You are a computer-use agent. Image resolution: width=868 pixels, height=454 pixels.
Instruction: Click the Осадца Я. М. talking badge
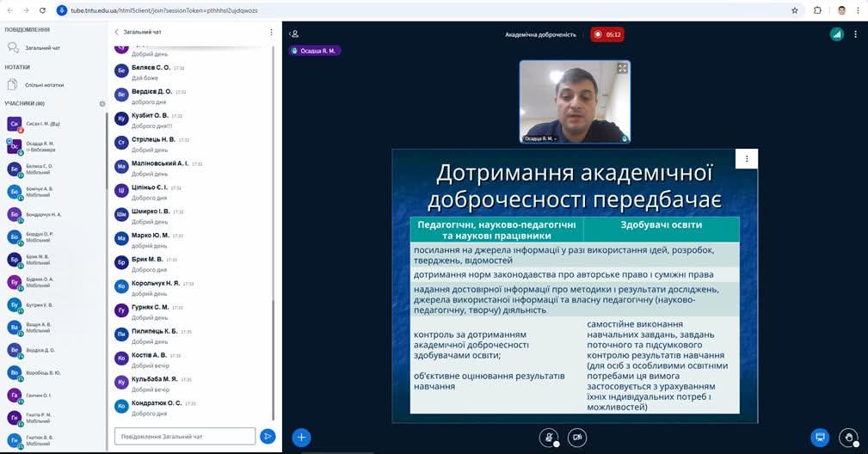[x=316, y=51]
